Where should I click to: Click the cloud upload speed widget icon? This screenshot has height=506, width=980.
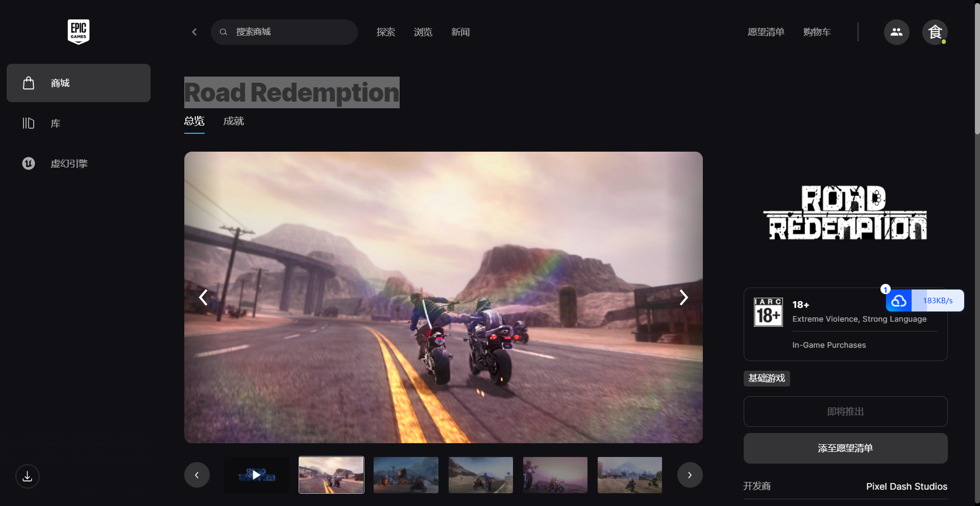coord(899,301)
